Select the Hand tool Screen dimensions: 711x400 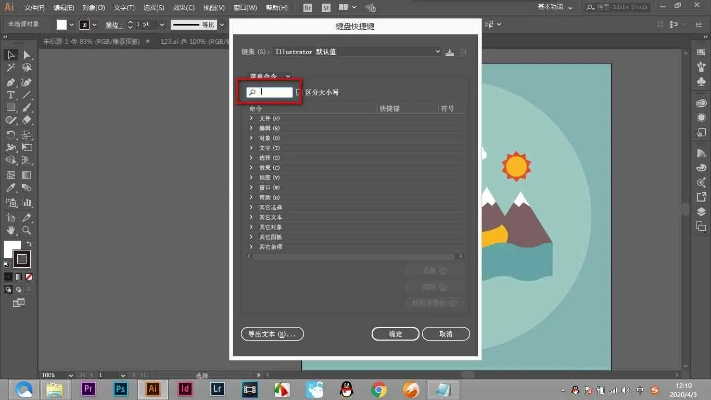coord(10,230)
